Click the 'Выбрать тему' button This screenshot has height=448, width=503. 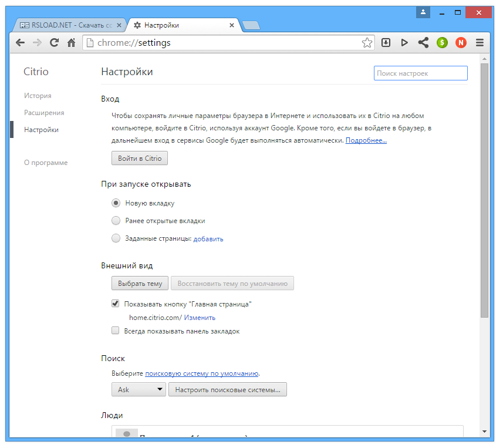pyautogui.click(x=140, y=284)
